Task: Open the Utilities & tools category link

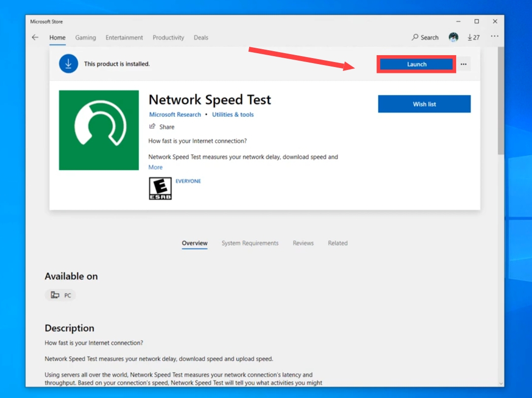Action: pos(233,115)
